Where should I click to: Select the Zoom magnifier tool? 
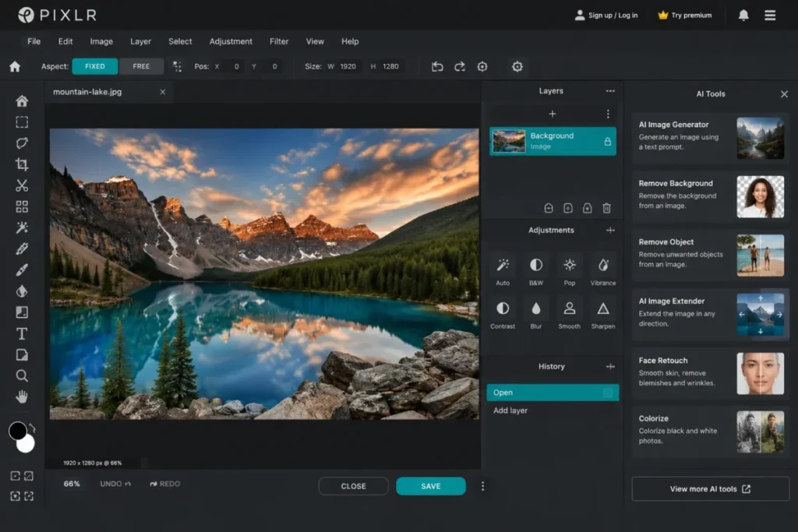coord(22,375)
